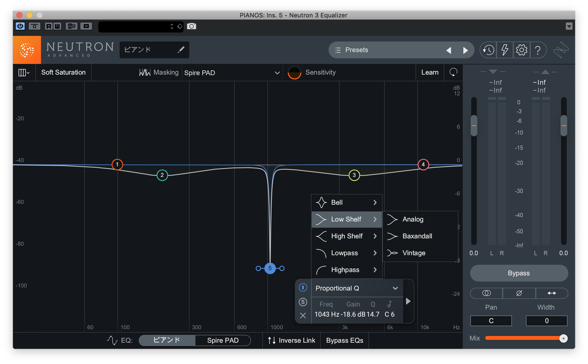The image size is (588, 364).
Task: Click the main Bypass button
Action: [x=519, y=273]
